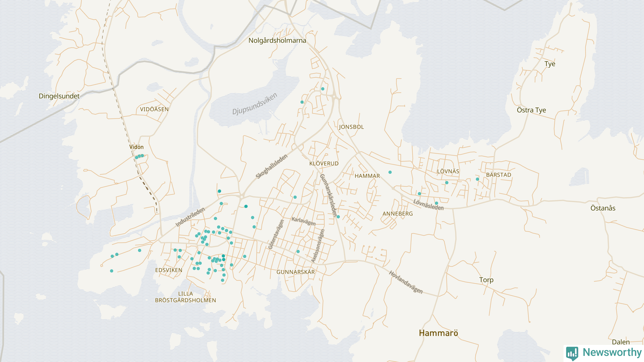The height and width of the screenshot is (362, 644).
Task: Click the Djupsundsviken water label
Action: coord(255,104)
